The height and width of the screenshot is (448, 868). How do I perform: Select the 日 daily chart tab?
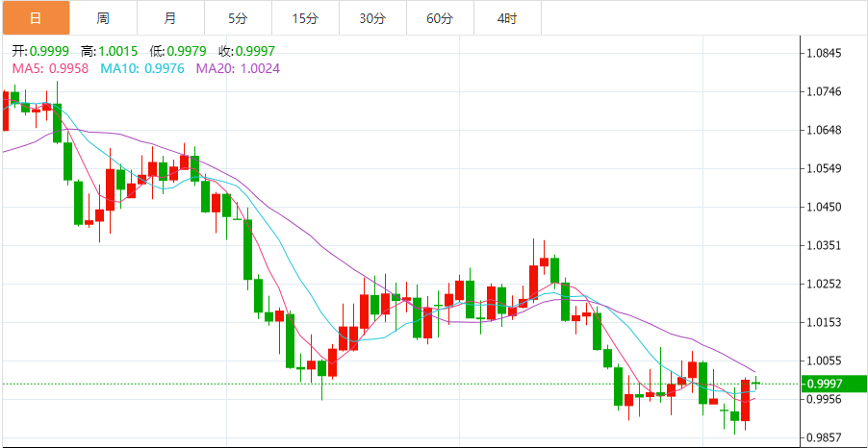pos(36,18)
